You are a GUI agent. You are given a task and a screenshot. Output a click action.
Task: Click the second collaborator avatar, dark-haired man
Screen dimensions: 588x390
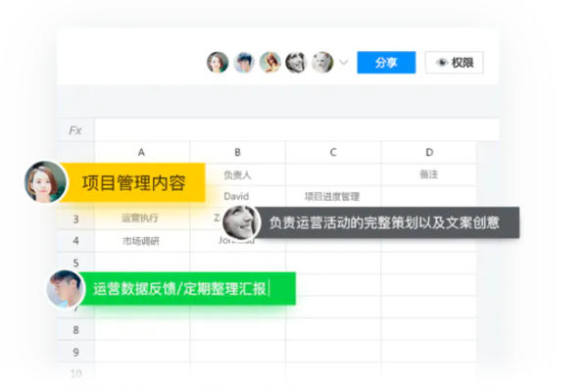[x=244, y=63]
